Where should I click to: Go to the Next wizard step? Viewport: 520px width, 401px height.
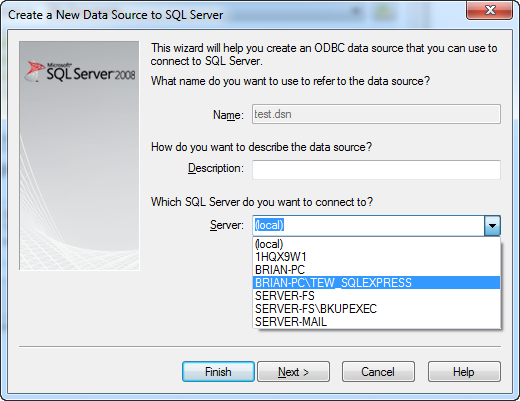tap(293, 371)
